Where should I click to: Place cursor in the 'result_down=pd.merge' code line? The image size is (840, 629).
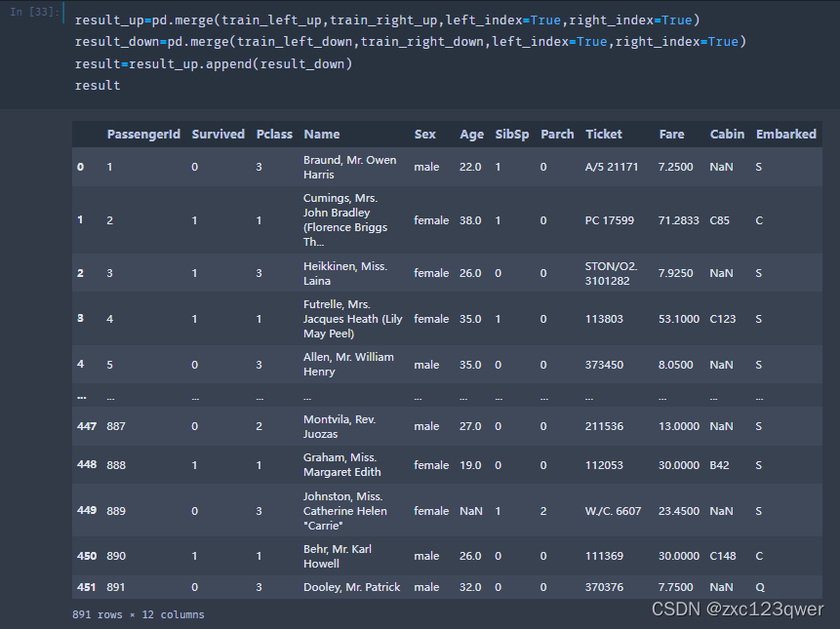(x=411, y=42)
